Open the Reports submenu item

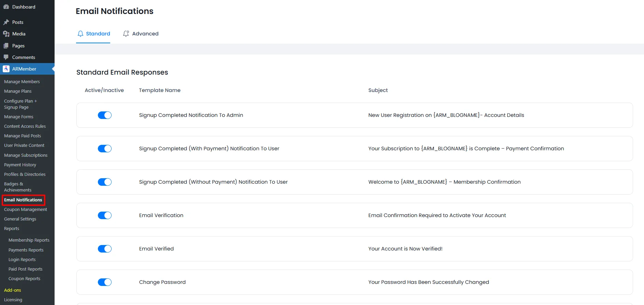coord(12,229)
